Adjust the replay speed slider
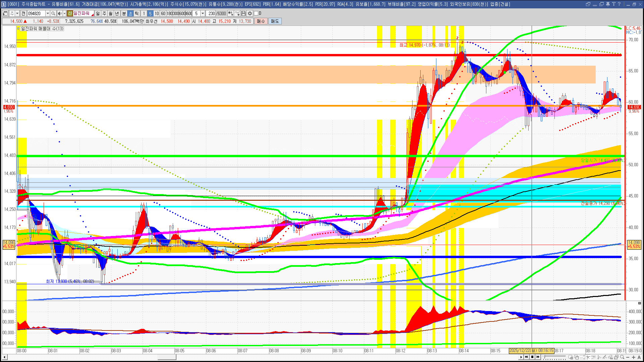 [544, 356]
